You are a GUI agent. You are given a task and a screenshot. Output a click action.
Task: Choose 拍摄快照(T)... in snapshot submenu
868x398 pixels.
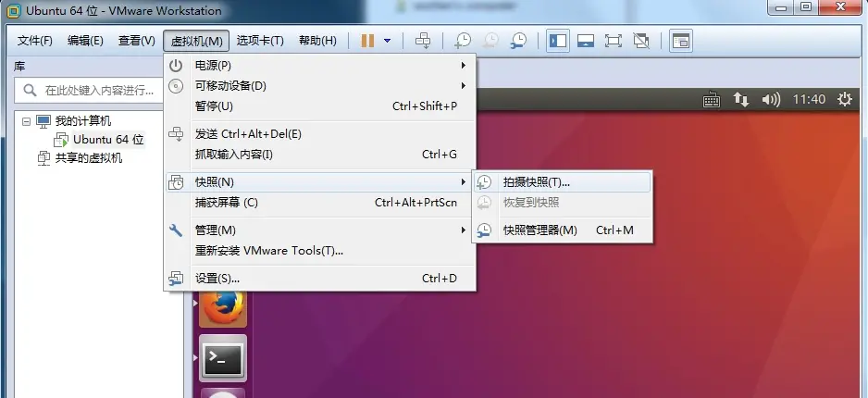562,182
